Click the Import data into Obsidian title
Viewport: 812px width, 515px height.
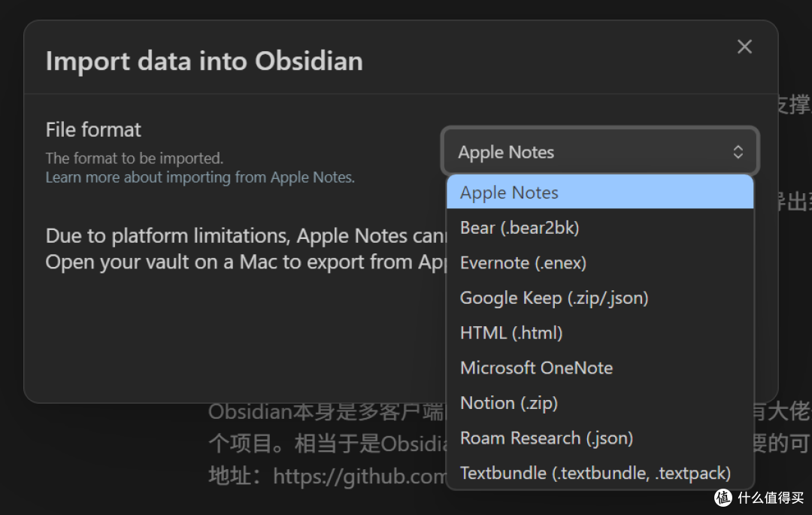(204, 61)
